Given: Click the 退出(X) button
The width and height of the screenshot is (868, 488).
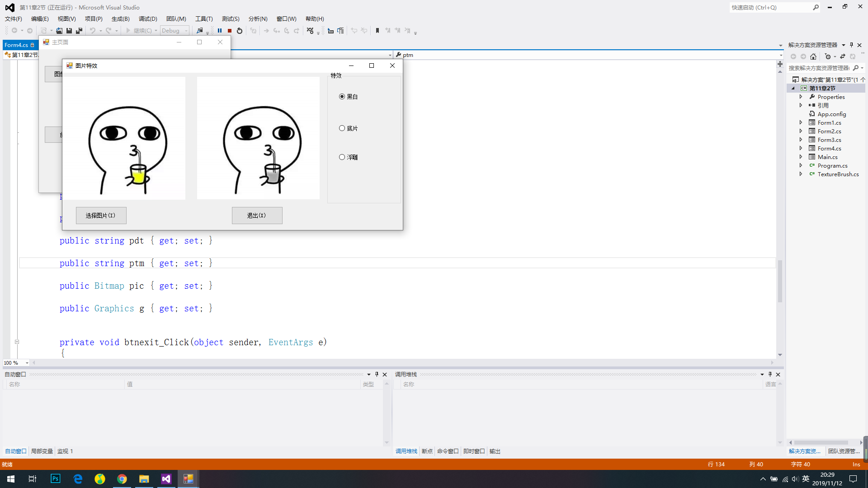Looking at the screenshot, I should coord(257,216).
